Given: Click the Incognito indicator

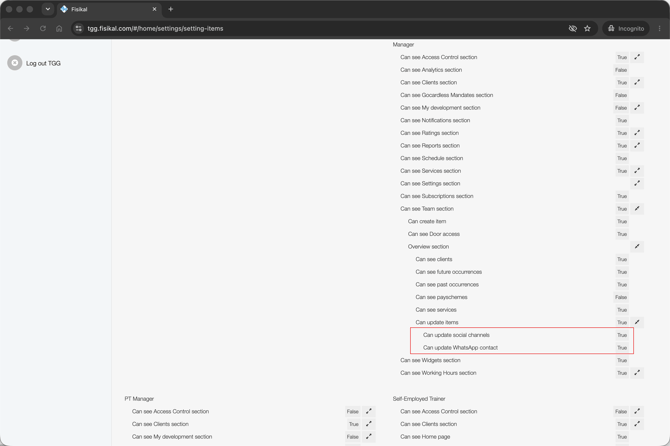Looking at the screenshot, I should (626, 29).
